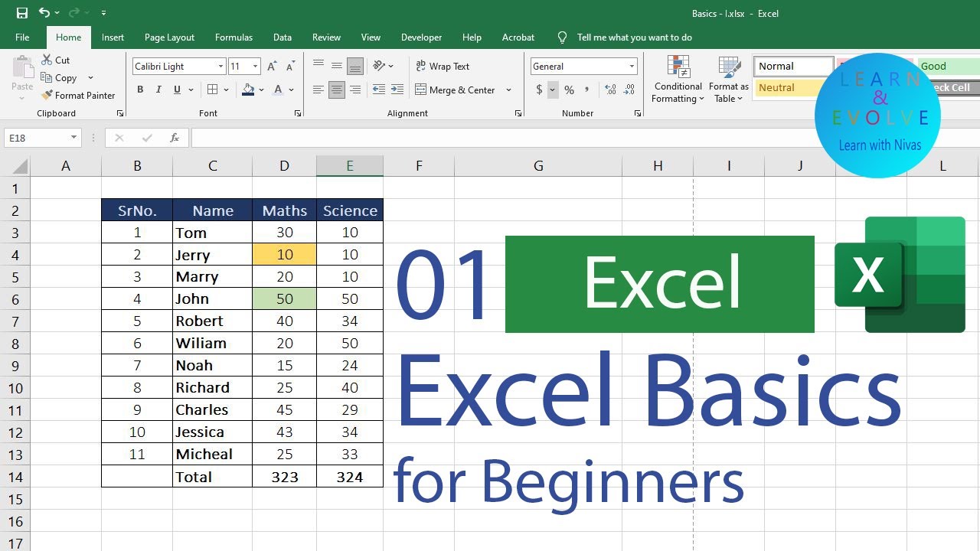
Task: Click the Middle Align icon
Action: [337, 67]
